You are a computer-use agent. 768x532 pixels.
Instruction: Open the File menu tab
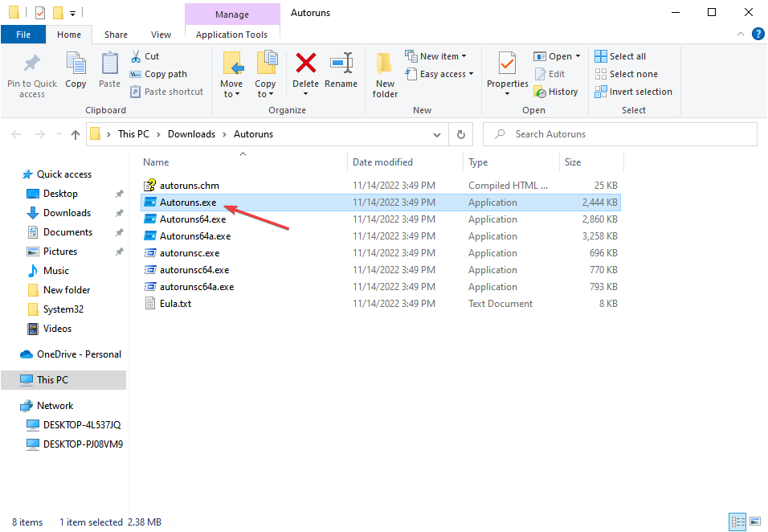click(x=23, y=35)
